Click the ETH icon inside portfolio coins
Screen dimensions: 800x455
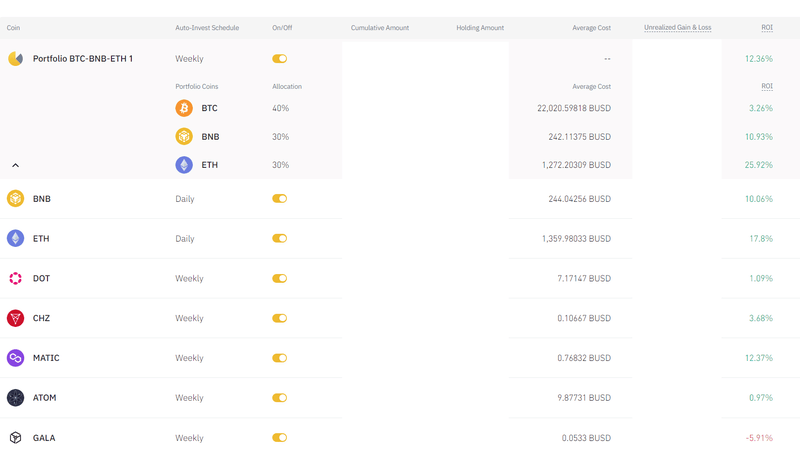point(184,165)
